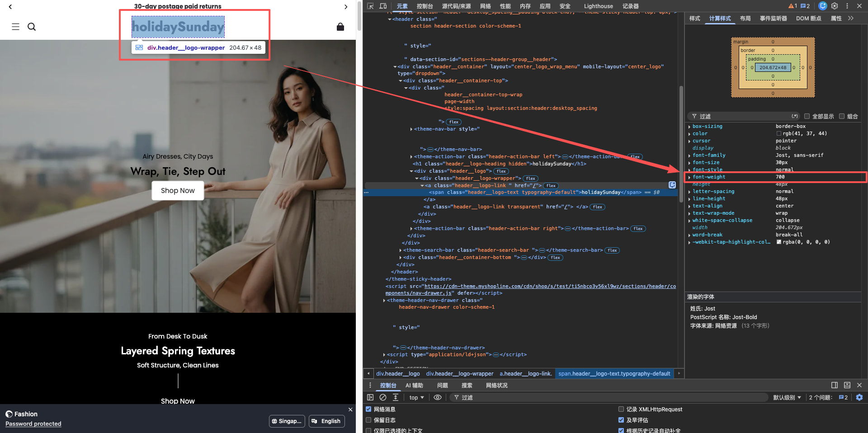Click the drawer split-view layout icon
This screenshot has width=868, height=433.
835,385
